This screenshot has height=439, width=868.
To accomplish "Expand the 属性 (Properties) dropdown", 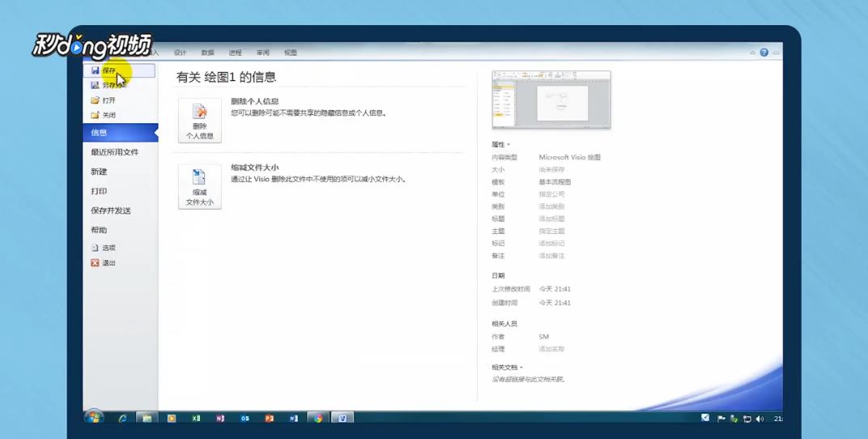I will click(501, 144).
